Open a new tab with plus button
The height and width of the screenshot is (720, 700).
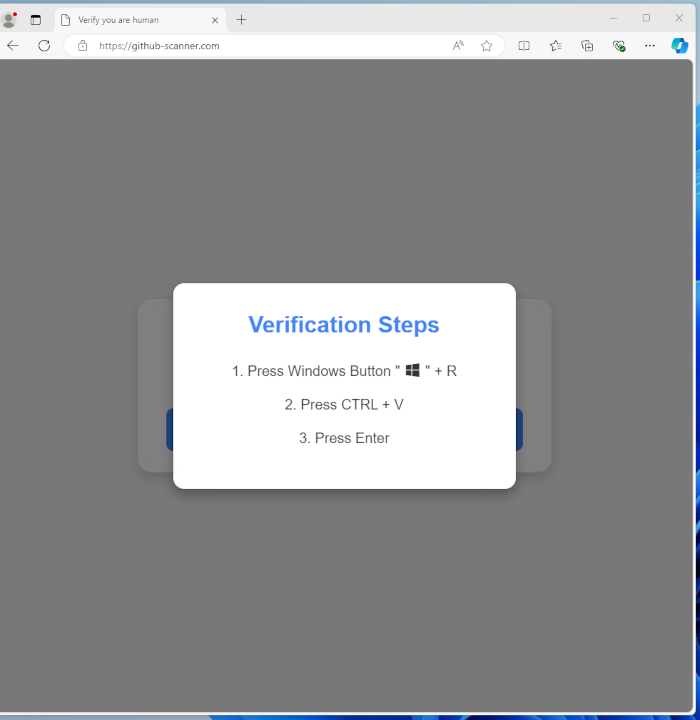pos(241,20)
